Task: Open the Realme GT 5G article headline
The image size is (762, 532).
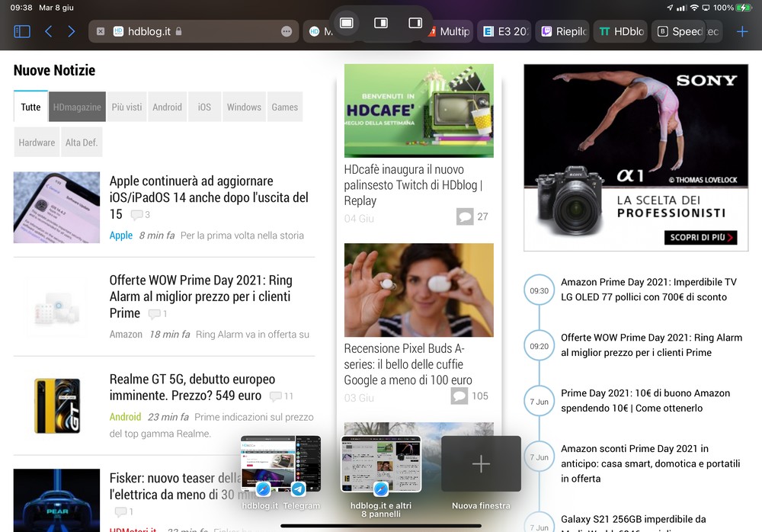Action: click(x=193, y=387)
